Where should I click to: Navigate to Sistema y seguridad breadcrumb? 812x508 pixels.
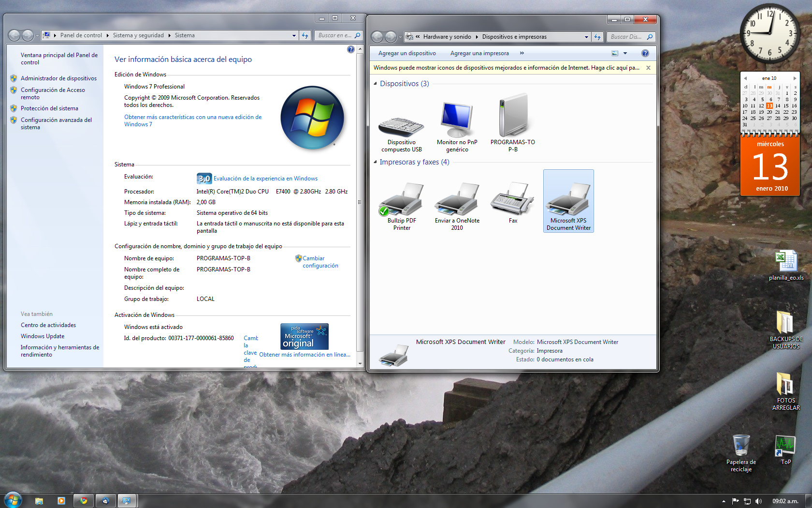138,35
